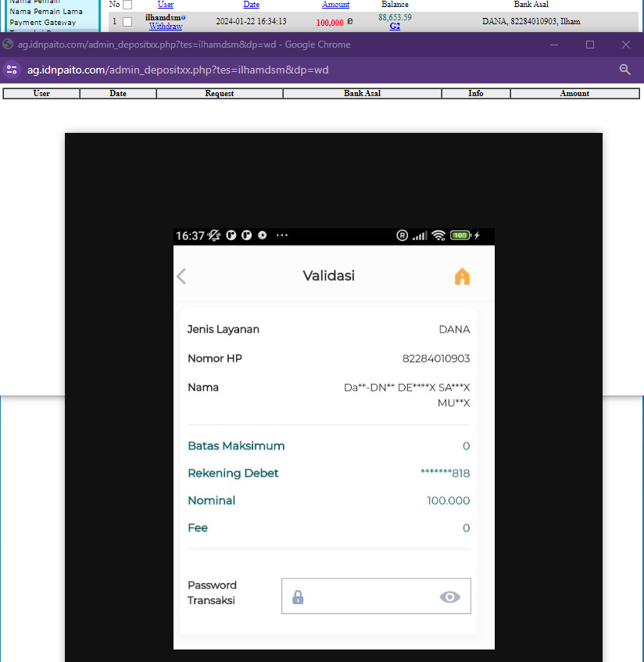The width and height of the screenshot is (644, 662).
Task: Click the wifi icon in phone status bar
Action: [x=438, y=235]
